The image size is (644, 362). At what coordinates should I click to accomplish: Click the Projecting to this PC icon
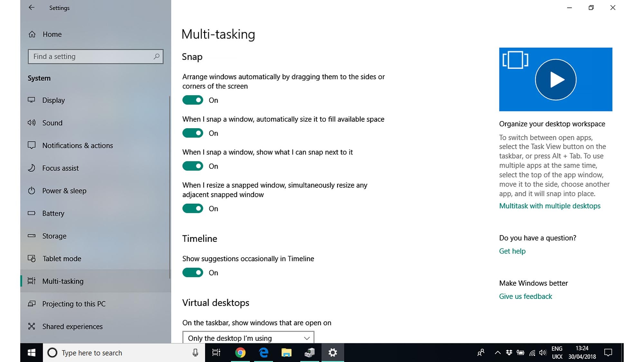click(x=31, y=303)
